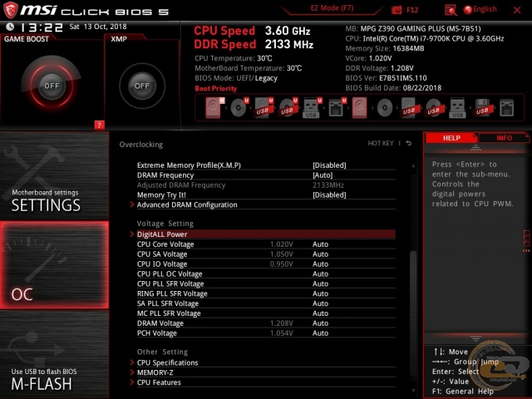Change the CPU Core Voltage Auto value
Viewport: 532px width, 399px height.
pyautogui.click(x=320, y=244)
